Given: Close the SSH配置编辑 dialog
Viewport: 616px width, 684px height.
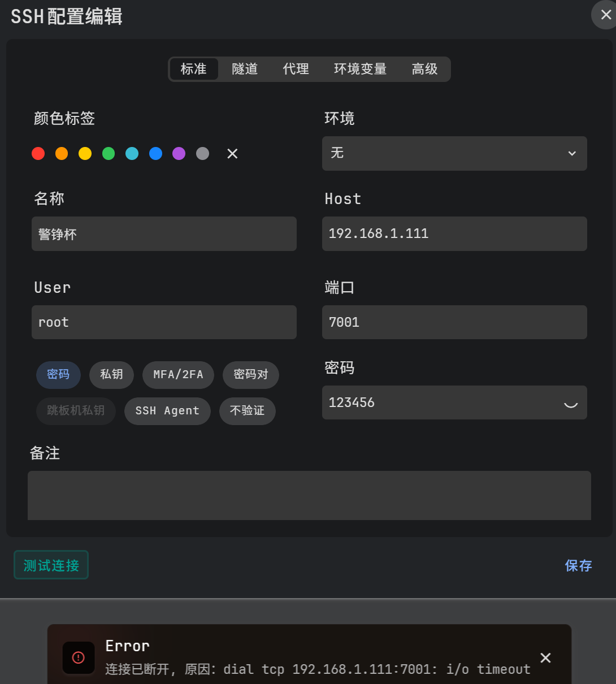Looking at the screenshot, I should coord(605,15).
